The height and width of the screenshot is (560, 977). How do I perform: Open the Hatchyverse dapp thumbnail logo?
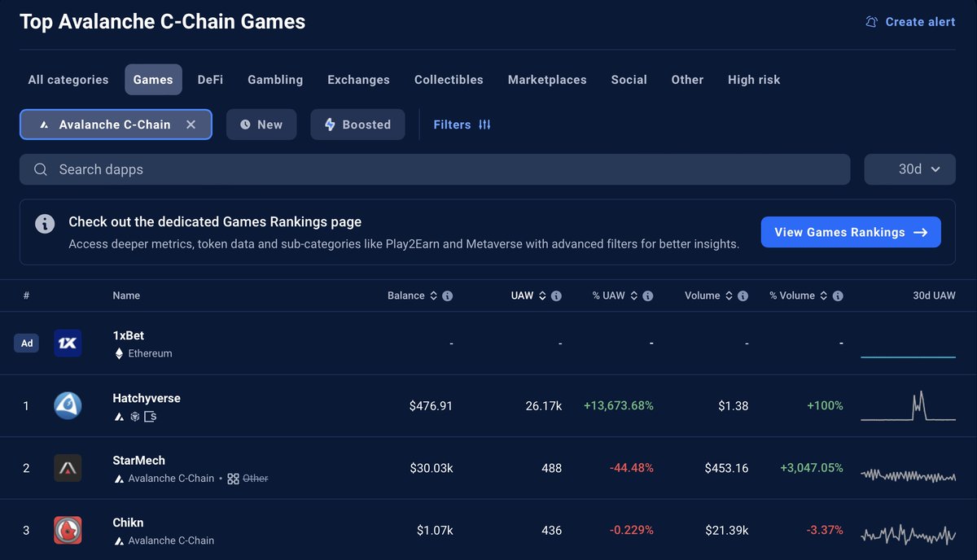coord(68,405)
